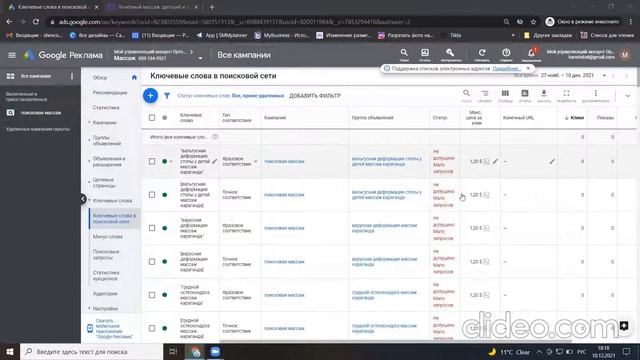Sort by the Клики column header
The width and height of the screenshot is (640, 360).
click(577, 118)
